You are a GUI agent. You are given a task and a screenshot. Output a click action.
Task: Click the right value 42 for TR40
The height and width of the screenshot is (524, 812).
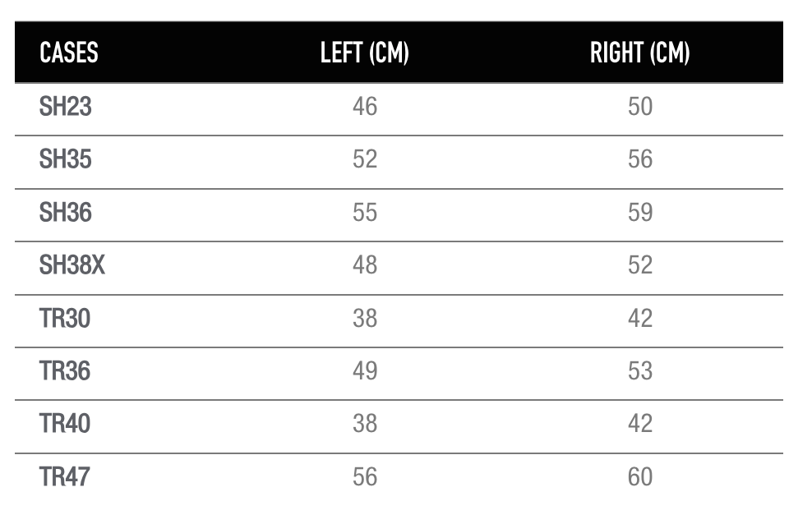point(640,424)
